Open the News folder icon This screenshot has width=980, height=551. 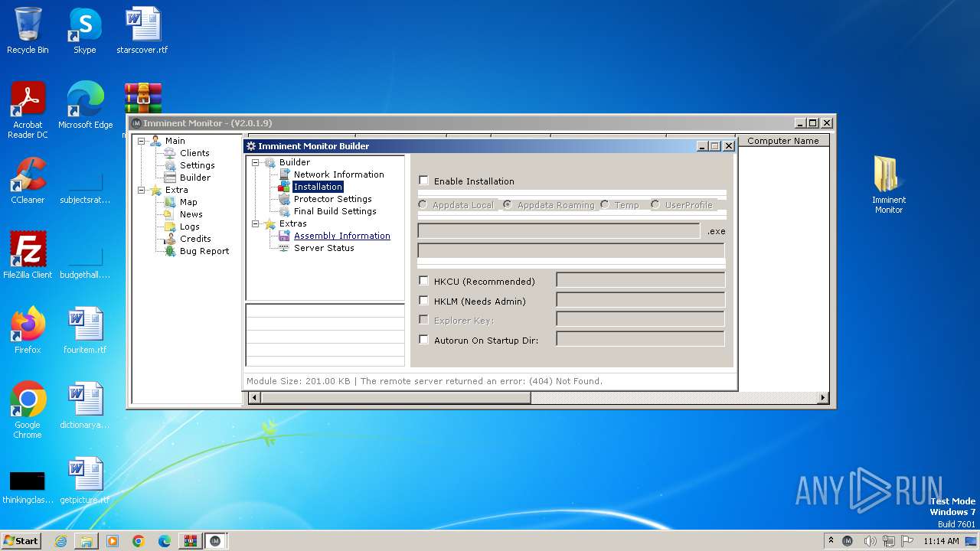(170, 214)
